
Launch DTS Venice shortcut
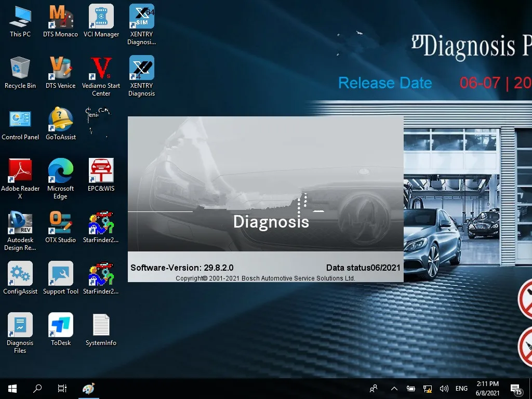tap(60, 73)
